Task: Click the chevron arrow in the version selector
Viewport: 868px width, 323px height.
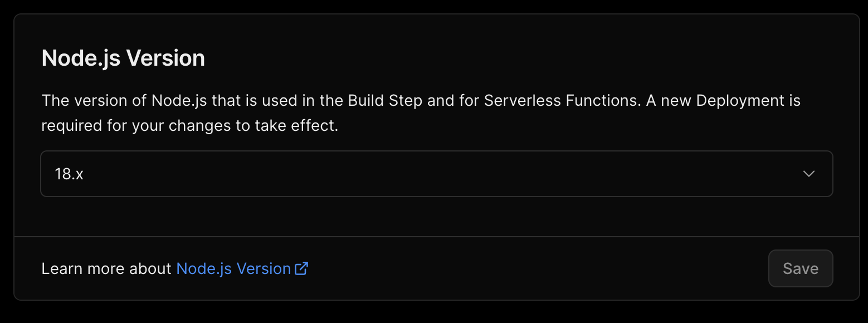Action: (x=809, y=174)
